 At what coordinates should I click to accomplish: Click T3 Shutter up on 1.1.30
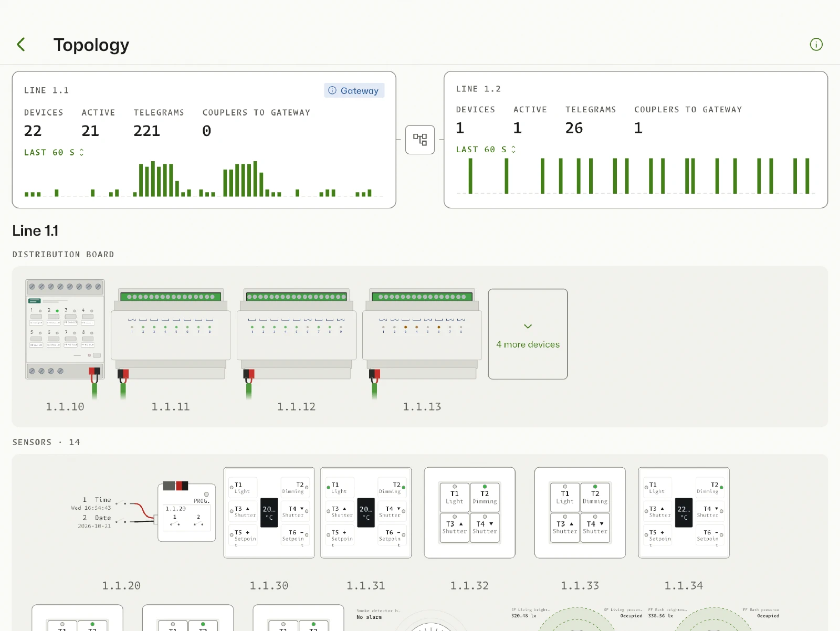[243, 511]
